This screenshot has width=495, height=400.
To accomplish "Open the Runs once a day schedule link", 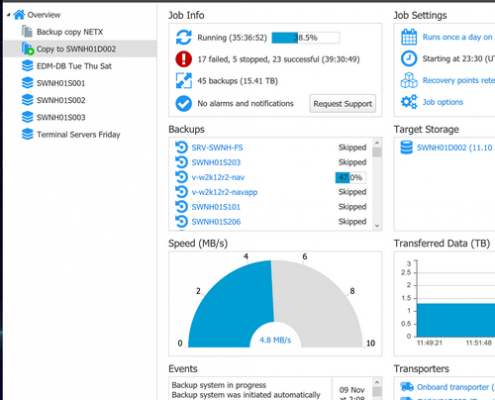I will (x=457, y=37).
